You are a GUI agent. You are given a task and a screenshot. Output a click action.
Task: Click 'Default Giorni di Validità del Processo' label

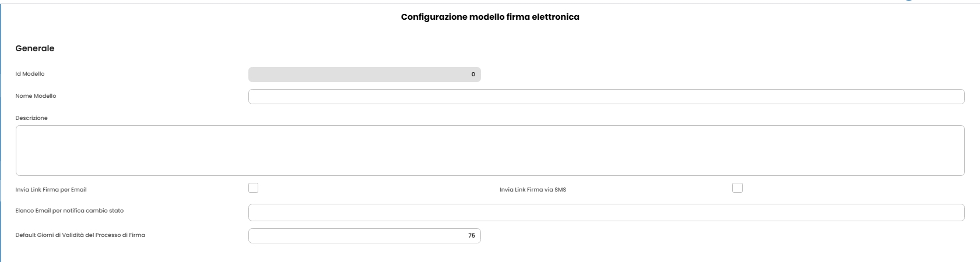[x=80, y=235]
